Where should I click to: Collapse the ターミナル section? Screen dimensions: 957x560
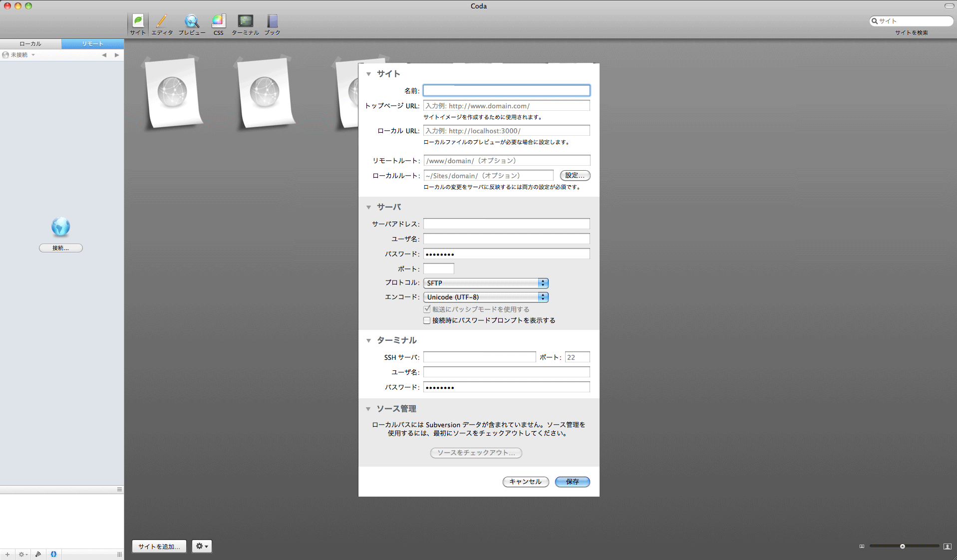(368, 340)
